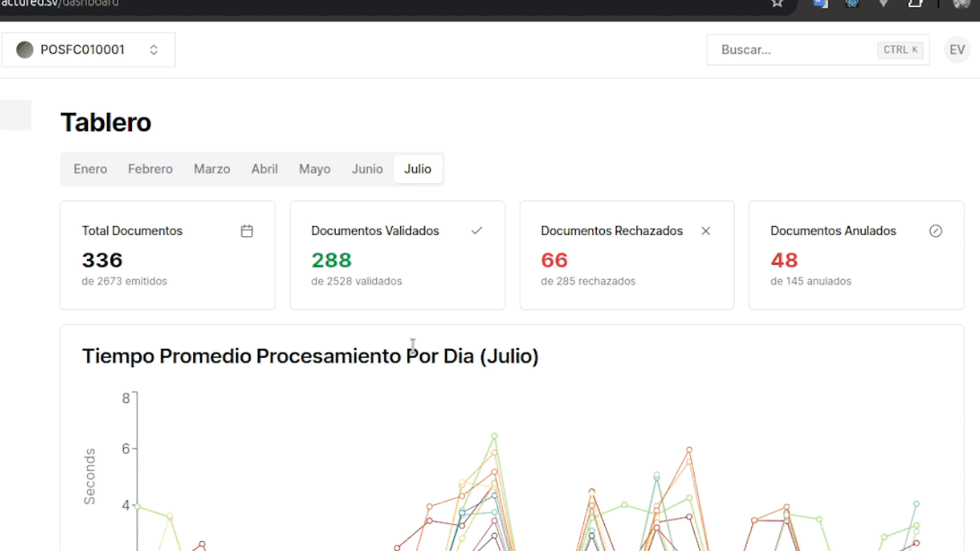Choose the Mayo month tab
980x551 pixels.
(314, 169)
